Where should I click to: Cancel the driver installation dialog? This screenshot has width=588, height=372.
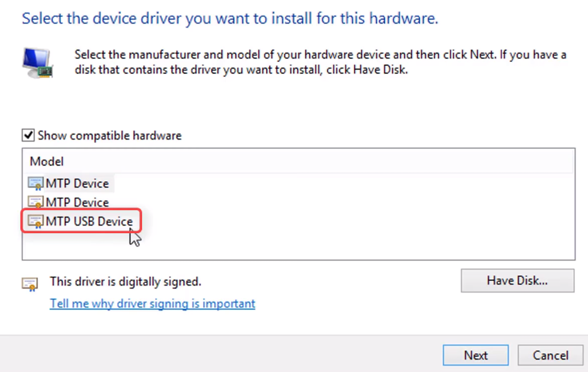550,355
